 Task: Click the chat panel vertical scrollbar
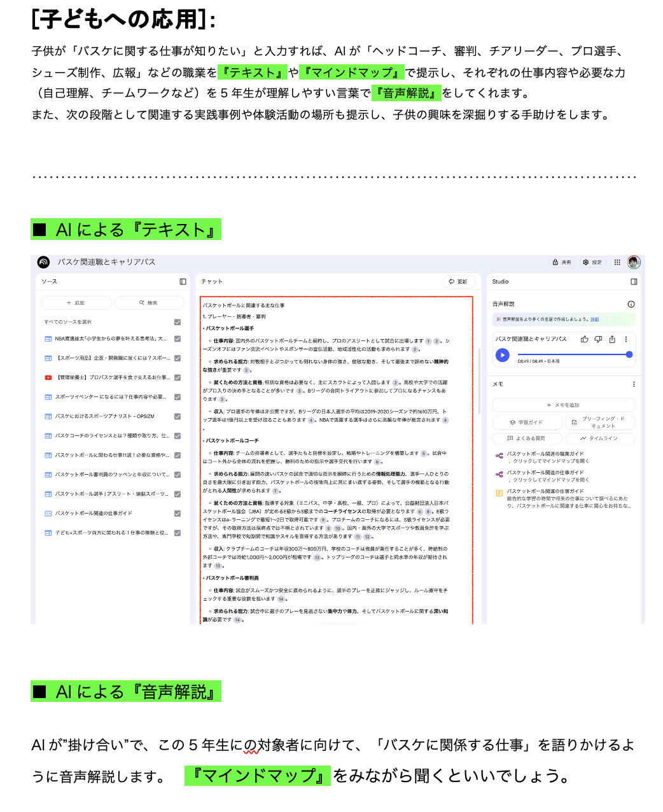478,382
